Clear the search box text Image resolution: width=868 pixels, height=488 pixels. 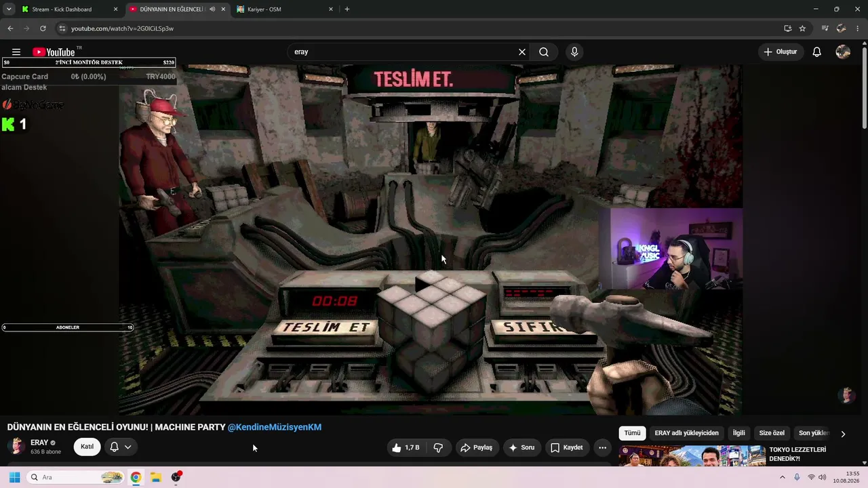522,52
